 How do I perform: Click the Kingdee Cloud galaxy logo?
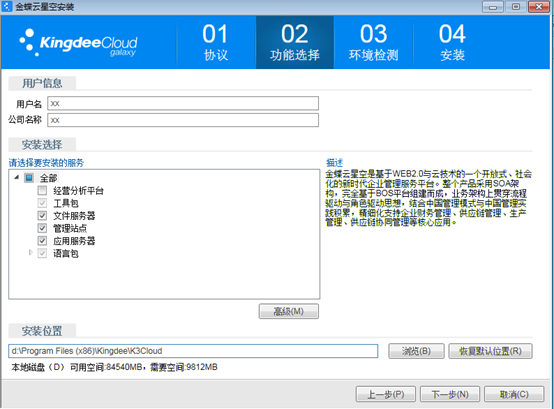click(78, 43)
